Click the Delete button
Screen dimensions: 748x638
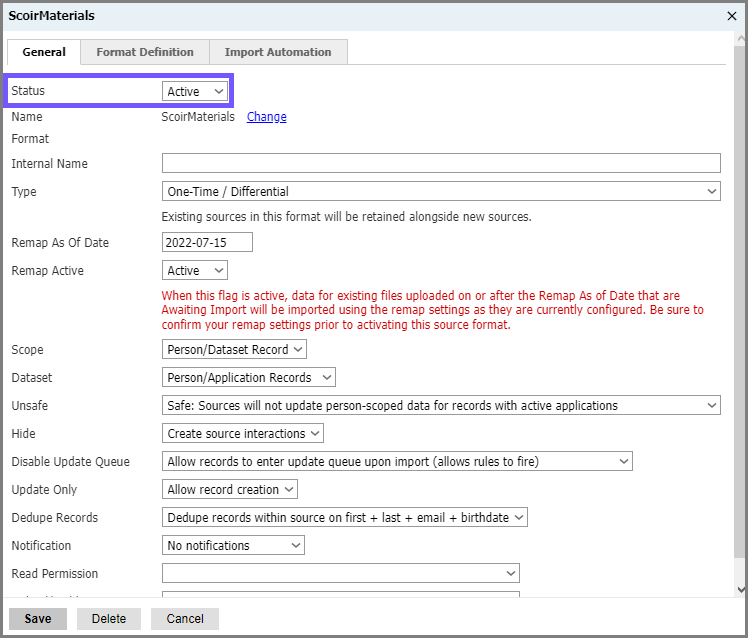[x=109, y=619]
